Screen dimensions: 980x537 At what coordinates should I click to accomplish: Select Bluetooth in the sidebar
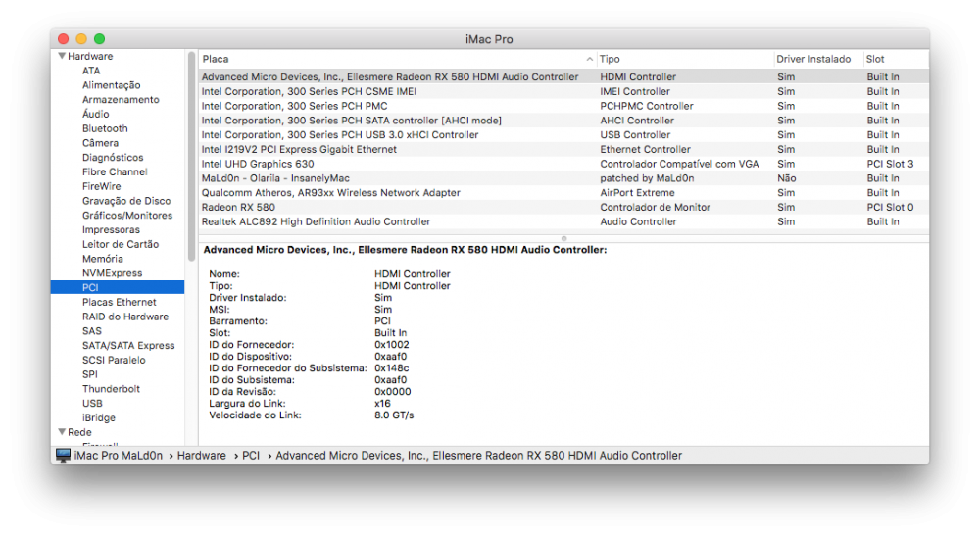[x=105, y=128]
